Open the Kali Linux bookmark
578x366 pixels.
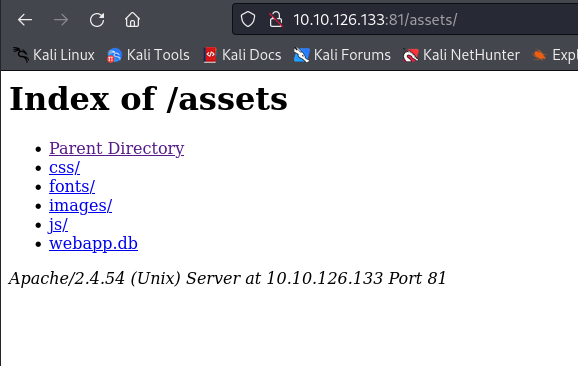pos(54,55)
